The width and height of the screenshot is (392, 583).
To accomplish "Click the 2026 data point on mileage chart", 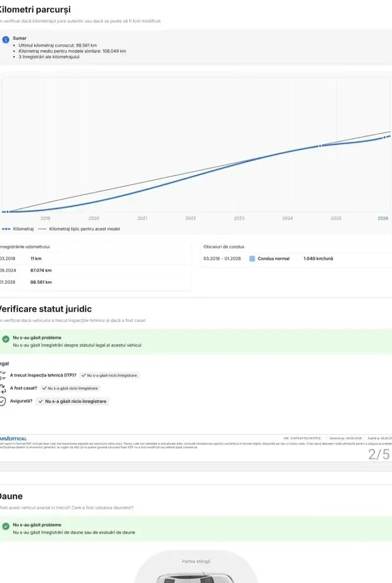I will (384, 138).
